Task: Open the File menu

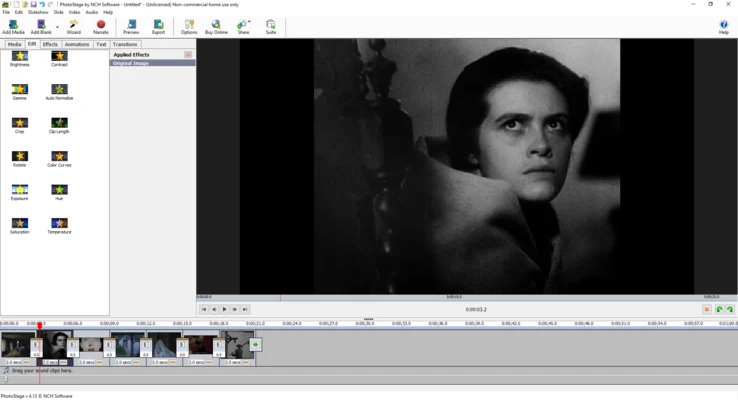Action: pos(6,12)
